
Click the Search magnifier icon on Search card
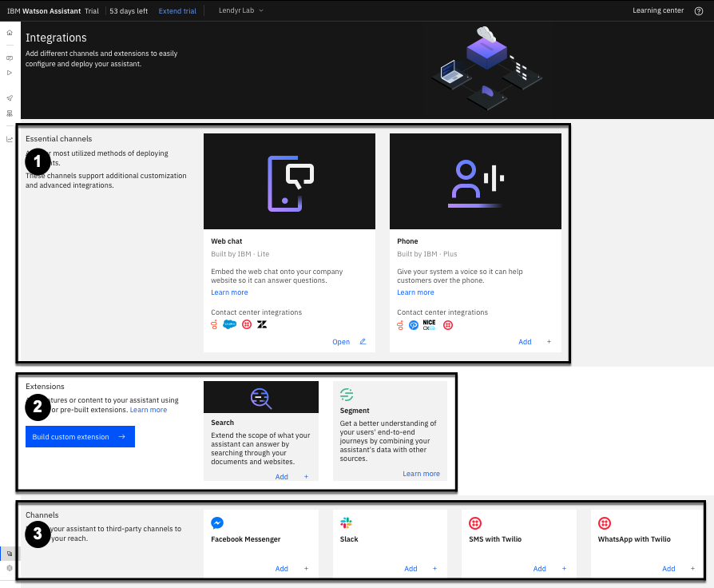tap(261, 398)
